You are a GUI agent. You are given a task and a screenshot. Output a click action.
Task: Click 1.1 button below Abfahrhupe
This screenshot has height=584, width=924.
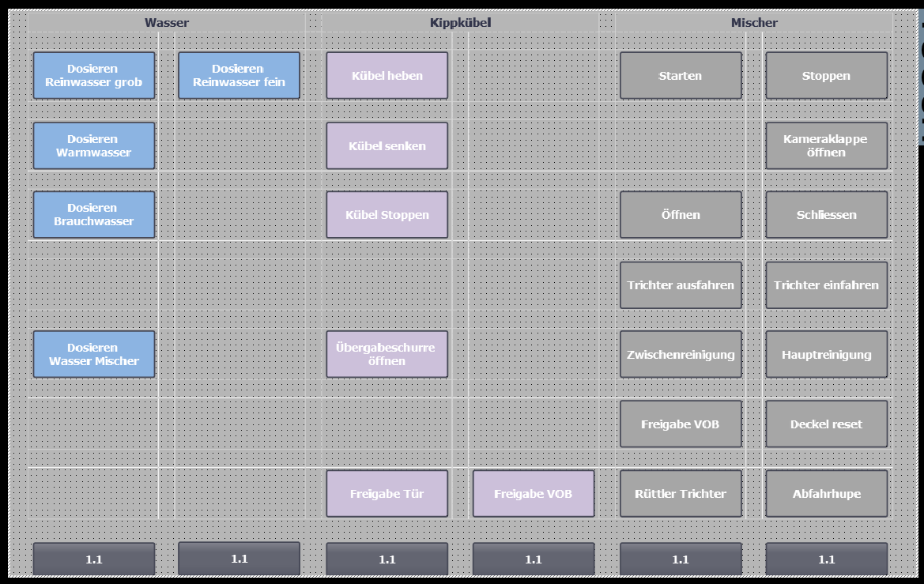826,559
